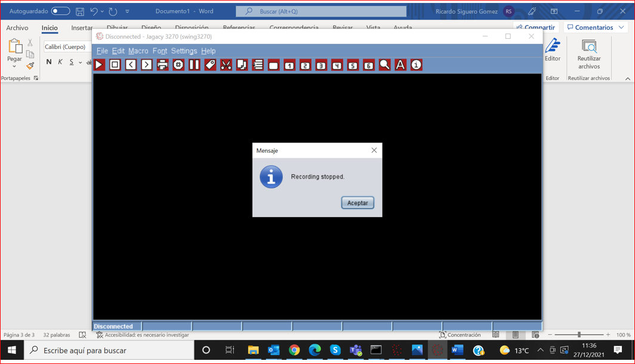Image resolution: width=635 pixels, height=364 pixels.
Task: Click the printer icon in Jagacy toolbar
Action: coord(162,64)
